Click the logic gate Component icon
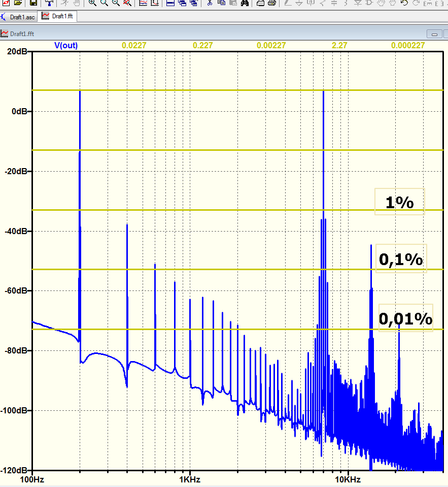 click(369, 3)
